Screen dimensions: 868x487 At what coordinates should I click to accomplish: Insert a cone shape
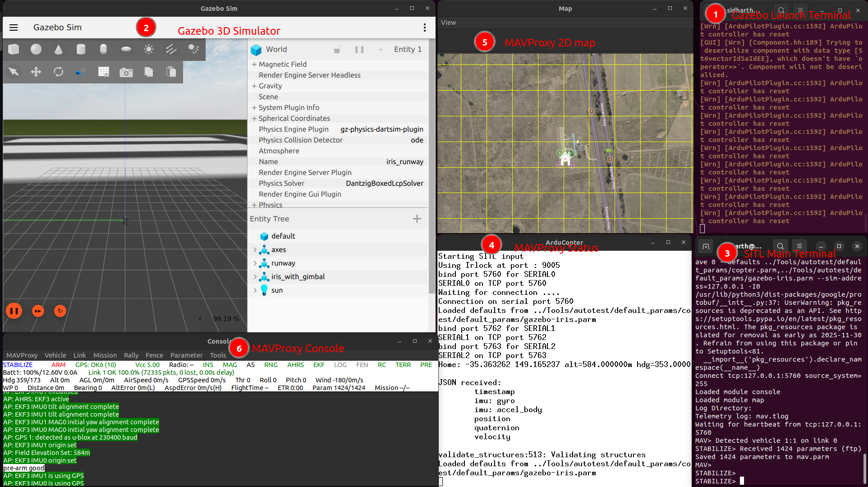pos(59,50)
